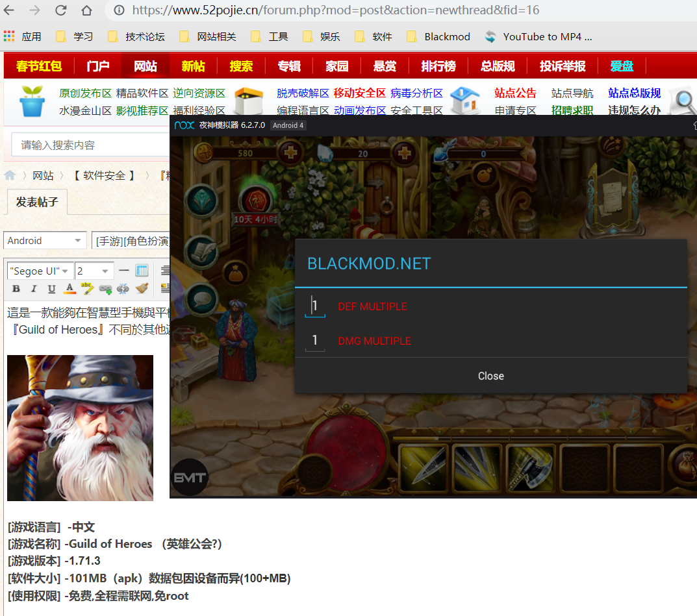Open YouTube to MP4 bookmark
Screen dimensions: 697x616
click(x=539, y=36)
